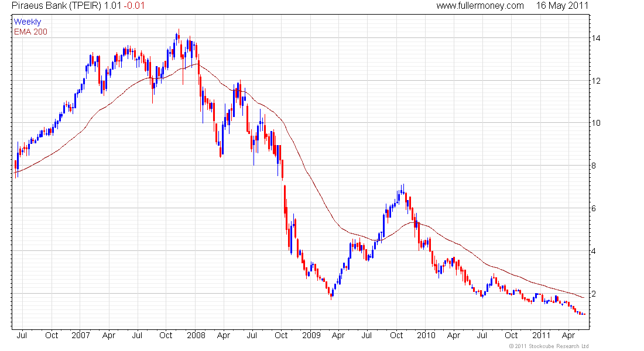644x351 pixels.
Task: Click the red price change -0.01
Action: click(x=134, y=6)
